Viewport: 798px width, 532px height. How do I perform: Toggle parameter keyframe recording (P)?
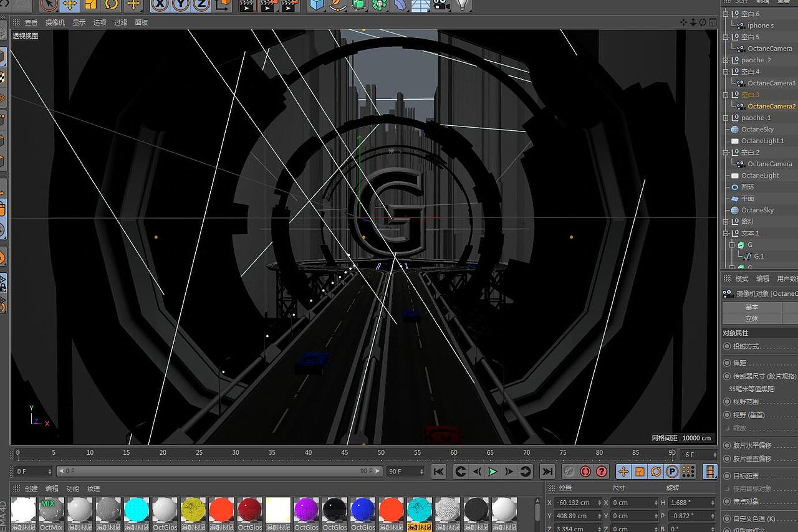coord(672,472)
